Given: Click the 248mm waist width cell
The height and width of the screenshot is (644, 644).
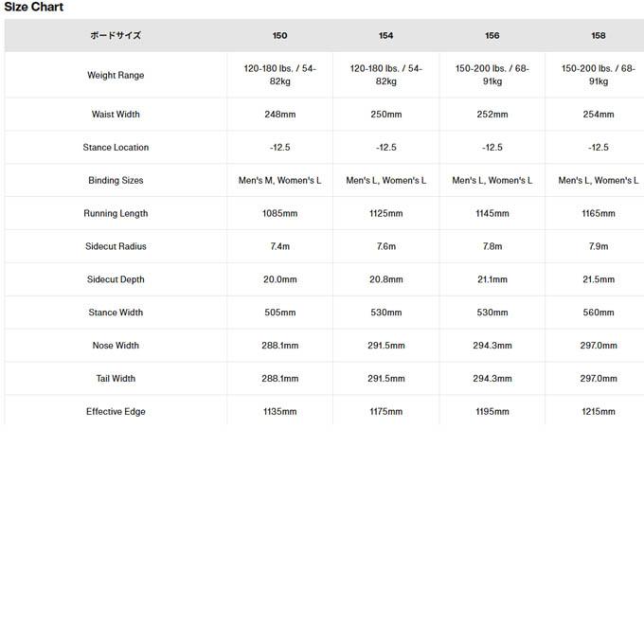Looking at the screenshot, I should [x=279, y=115].
